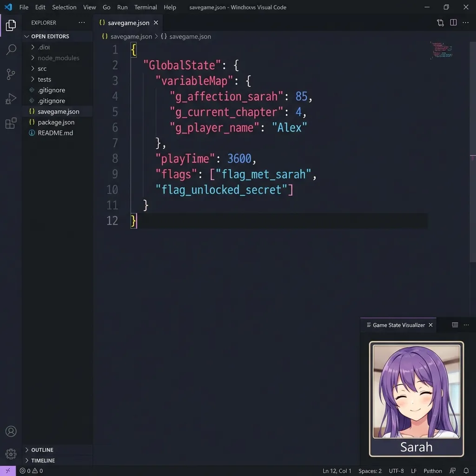Click UTF-8 encoding in the status bar

[396, 471]
